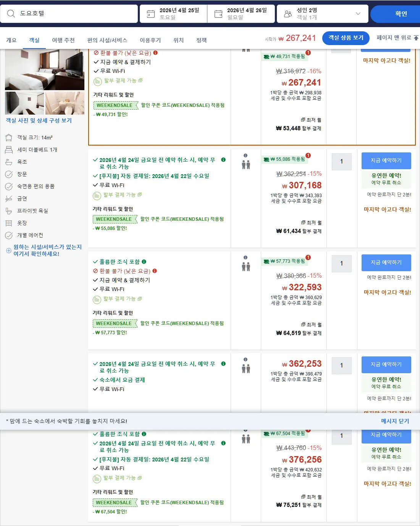
Task: Open room quantity dropdown for ₩307,168 offer
Action: (342, 162)
